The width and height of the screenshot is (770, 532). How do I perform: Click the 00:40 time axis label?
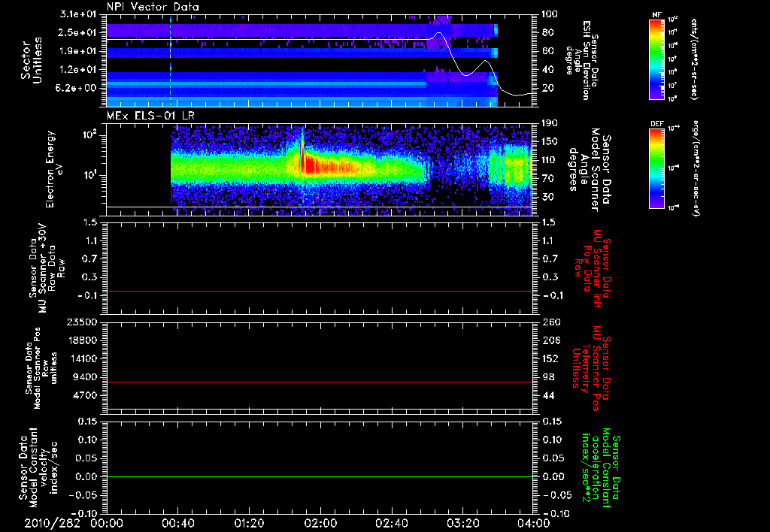[177, 523]
